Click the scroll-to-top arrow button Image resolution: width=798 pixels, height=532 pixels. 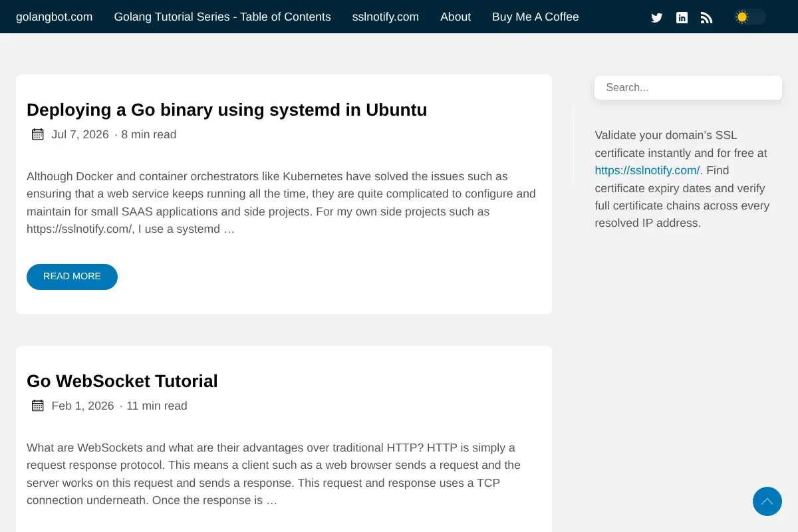(x=767, y=501)
